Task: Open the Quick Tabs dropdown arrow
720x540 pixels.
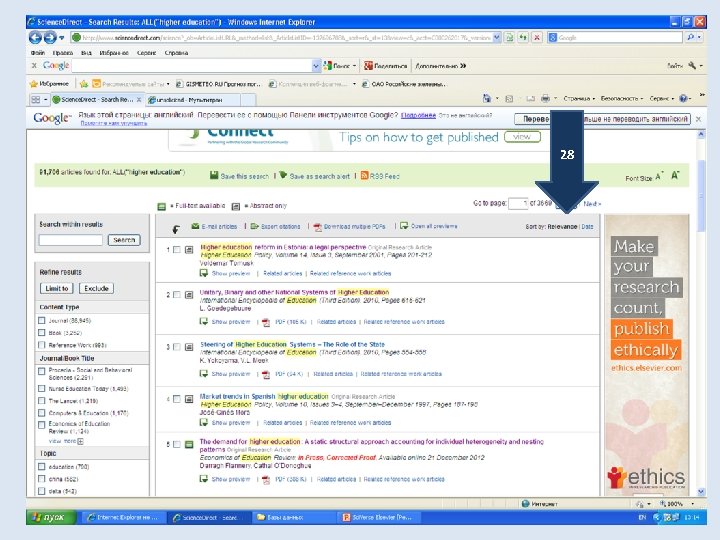Action: coord(45,99)
